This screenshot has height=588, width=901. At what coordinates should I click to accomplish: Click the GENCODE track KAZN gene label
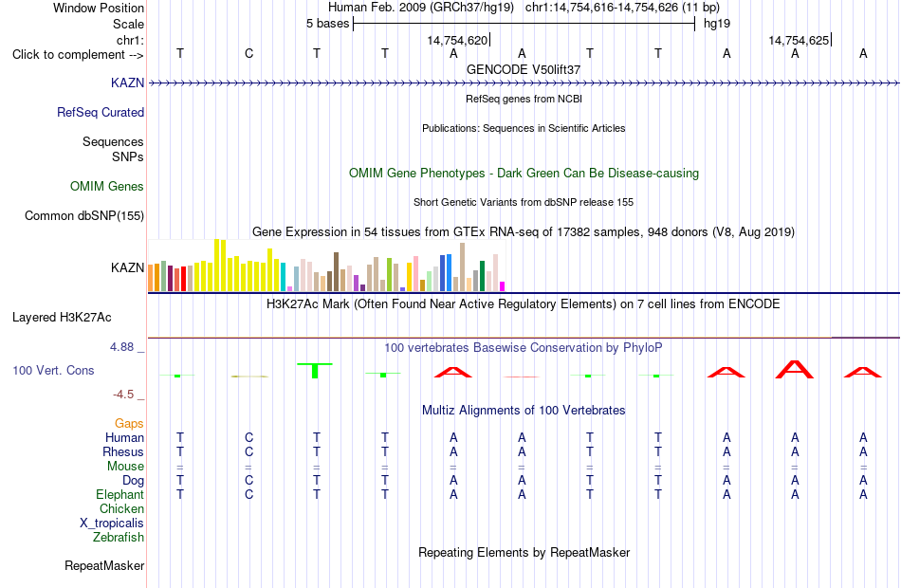tap(127, 83)
